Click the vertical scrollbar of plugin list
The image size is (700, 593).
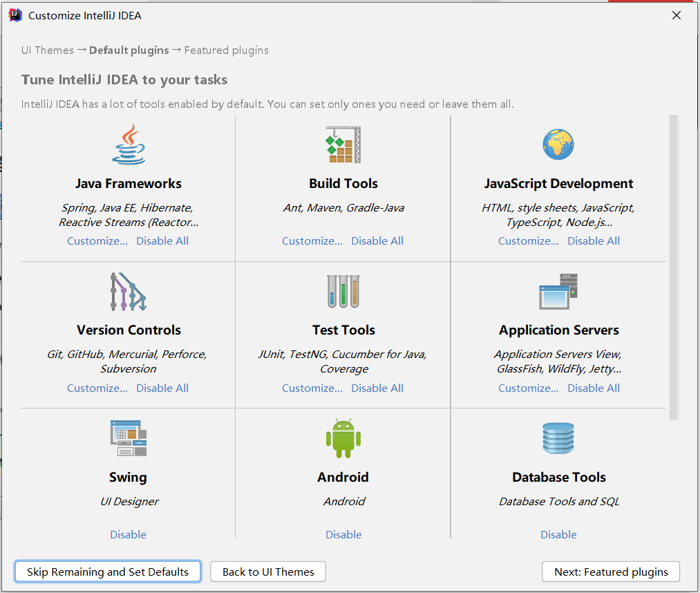tap(674, 267)
